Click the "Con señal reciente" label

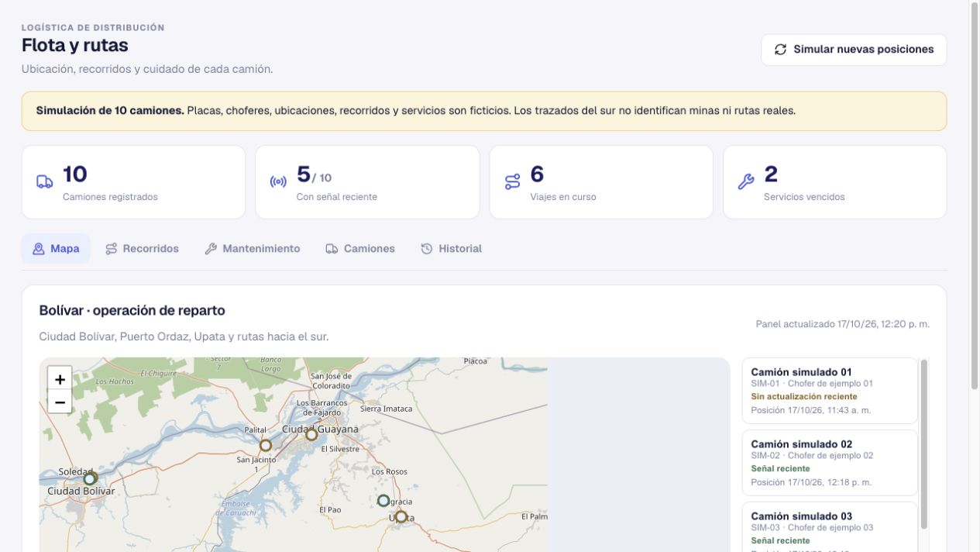(337, 197)
